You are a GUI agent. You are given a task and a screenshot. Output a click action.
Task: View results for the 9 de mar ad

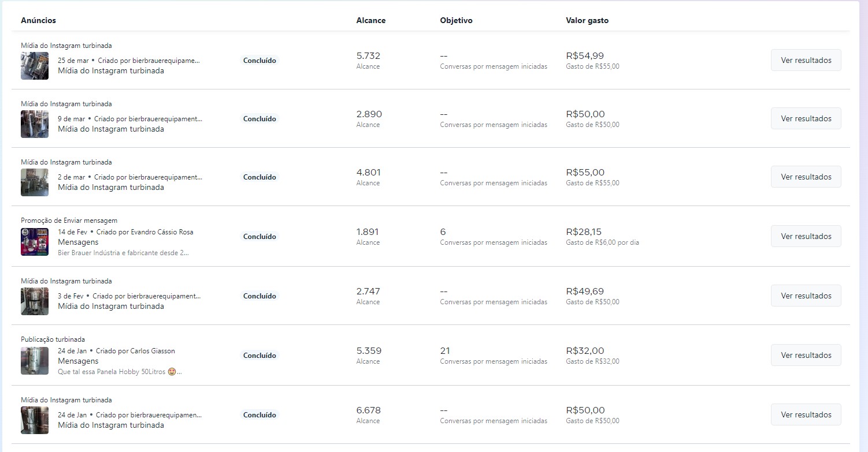806,118
